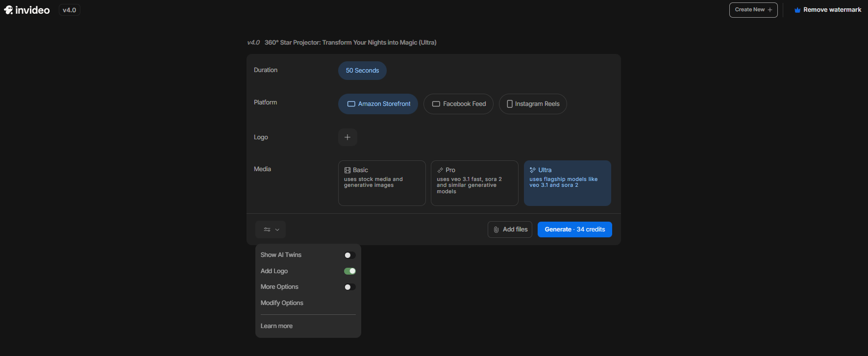This screenshot has height=356, width=868.
Task: Click the invideo logo icon
Action: 8,10
